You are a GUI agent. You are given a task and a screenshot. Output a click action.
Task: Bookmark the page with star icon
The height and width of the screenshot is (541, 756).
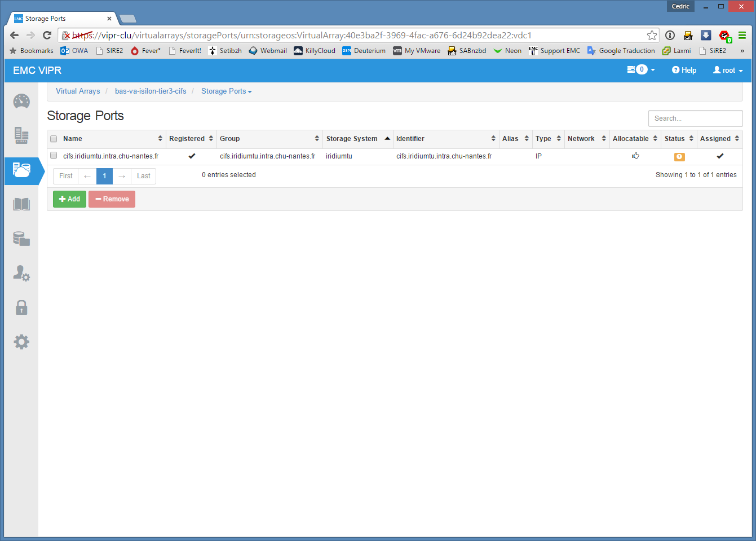[652, 36]
